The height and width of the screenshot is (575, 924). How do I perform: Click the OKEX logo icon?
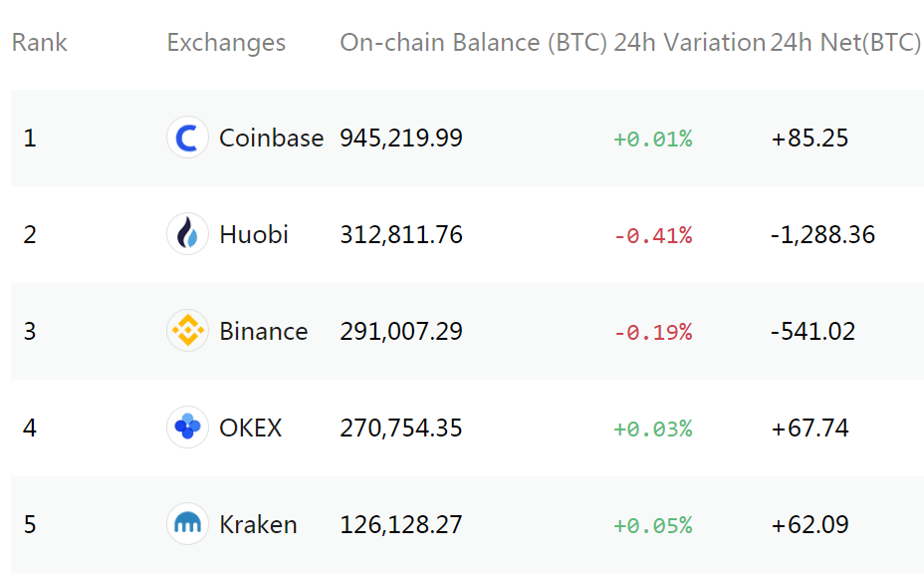click(x=187, y=427)
